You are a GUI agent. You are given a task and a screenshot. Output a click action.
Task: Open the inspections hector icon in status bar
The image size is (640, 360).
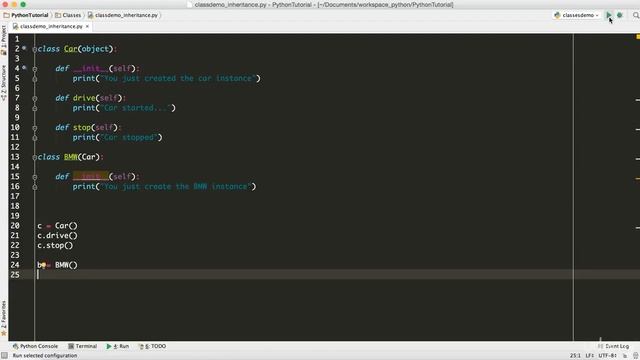pyautogui.click(x=636, y=356)
